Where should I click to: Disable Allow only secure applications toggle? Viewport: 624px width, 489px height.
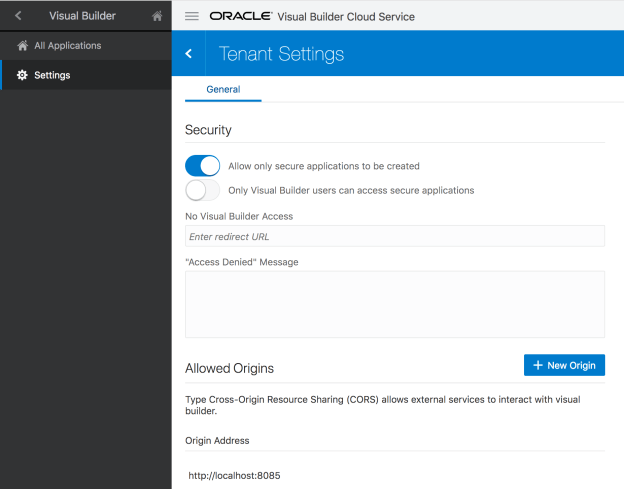pyautogui.click(x=202, y=166)
